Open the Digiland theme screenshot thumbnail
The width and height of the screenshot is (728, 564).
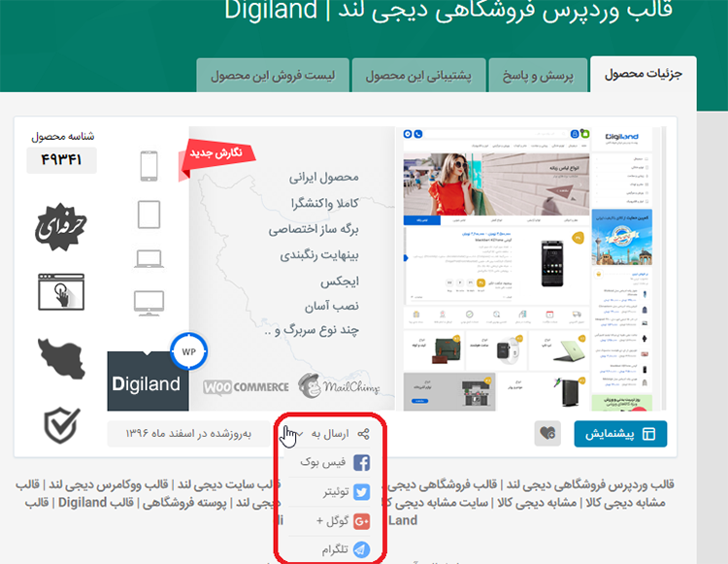531,269
